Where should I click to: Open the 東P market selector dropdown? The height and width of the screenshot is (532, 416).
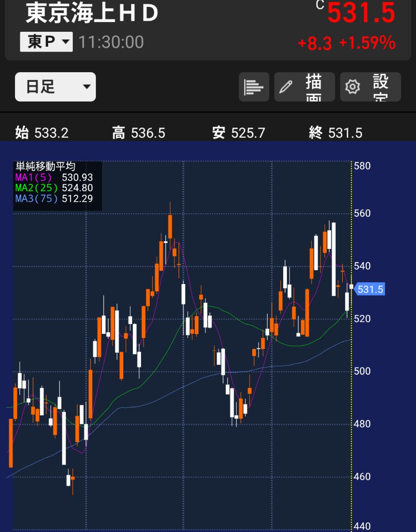(46, 42)
